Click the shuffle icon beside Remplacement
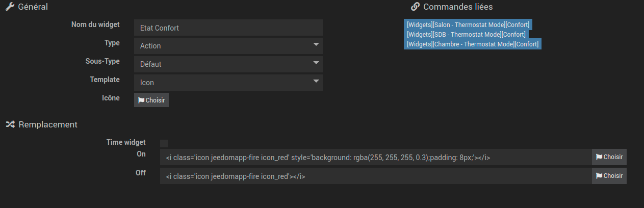The height and width of the screenshot is (208, 644). [x=10, y=124]
